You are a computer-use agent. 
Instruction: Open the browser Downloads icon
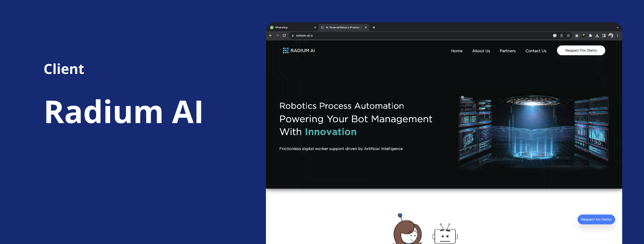coord(597,36)
